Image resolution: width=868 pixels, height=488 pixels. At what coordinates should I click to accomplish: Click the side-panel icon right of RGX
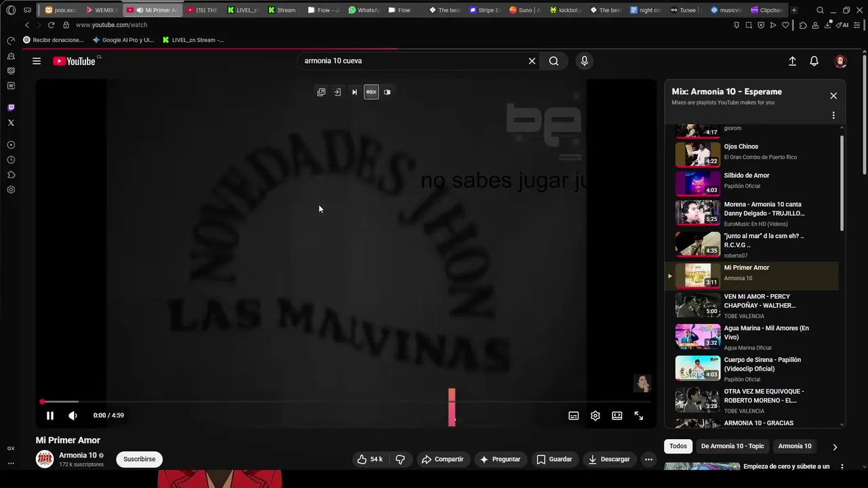(x=387, y=92)
